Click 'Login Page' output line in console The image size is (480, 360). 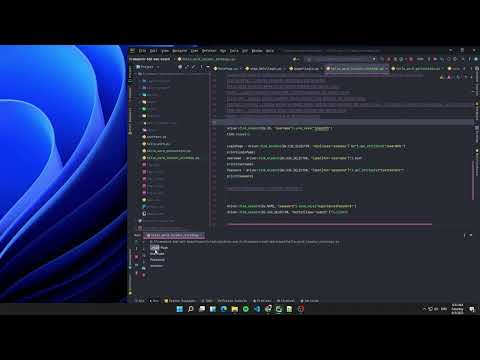click(x=159, y=248)
